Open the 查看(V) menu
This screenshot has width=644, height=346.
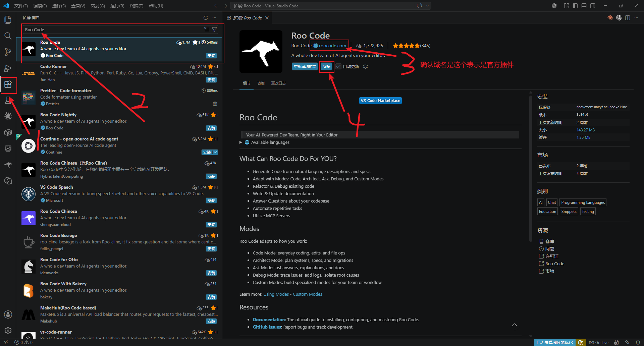78,6
